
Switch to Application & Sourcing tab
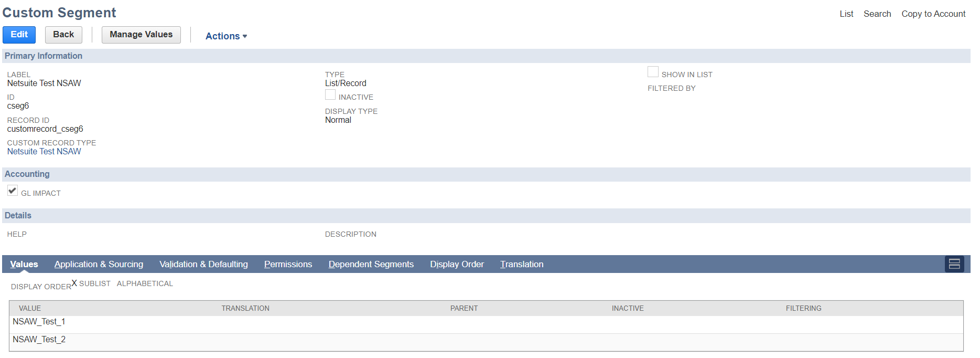point(99,264)
